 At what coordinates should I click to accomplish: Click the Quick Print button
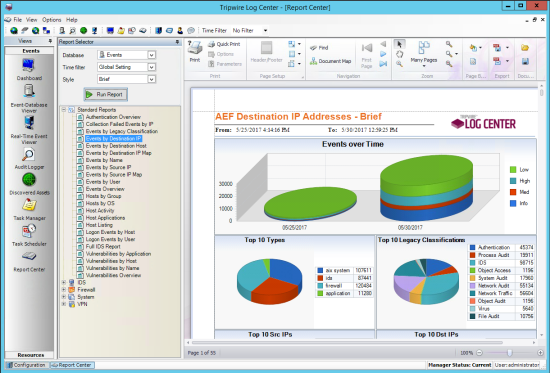pyautogui.click(x=224, y=44)
